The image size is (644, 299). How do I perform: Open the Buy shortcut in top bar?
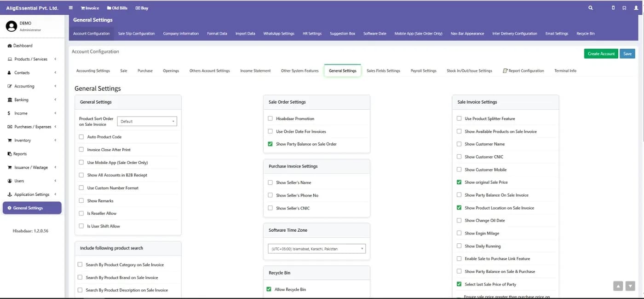pyautogui.click(x=142, y=8)
